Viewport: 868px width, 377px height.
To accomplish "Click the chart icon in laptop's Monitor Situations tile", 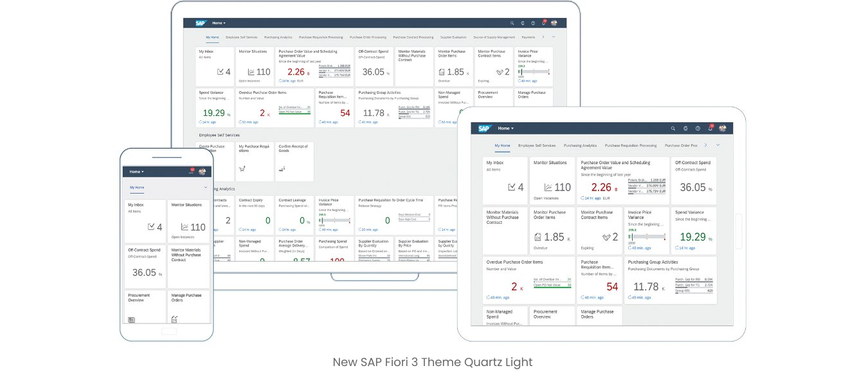I will point(251,72).
